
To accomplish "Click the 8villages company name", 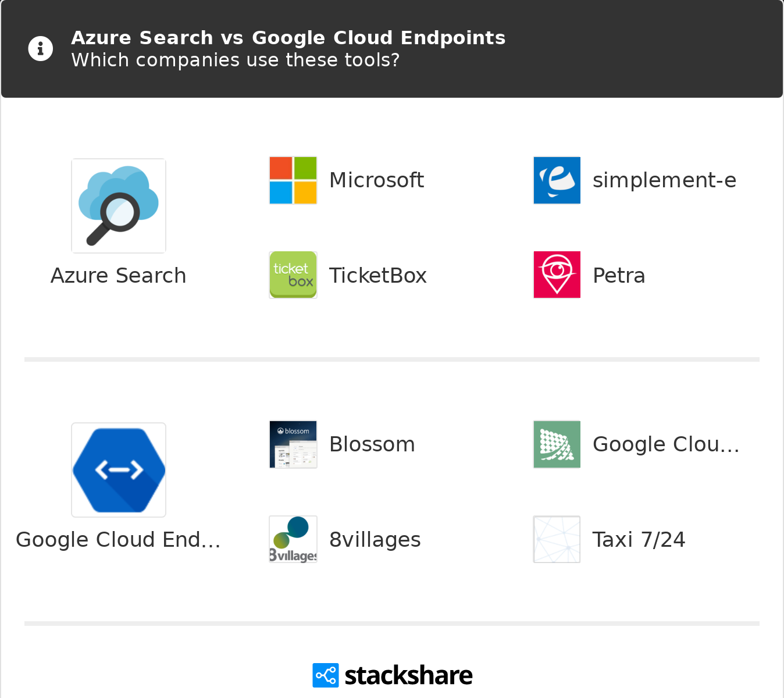I will coord(375,540).
